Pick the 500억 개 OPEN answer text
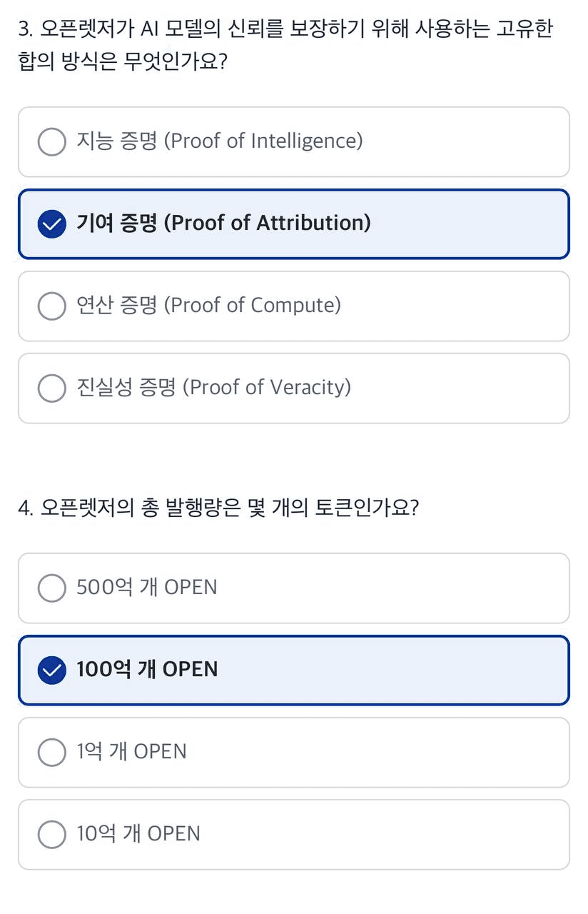The width and height of the screenshot is (588, 914). pyautogui.click(x=147, y=587)
